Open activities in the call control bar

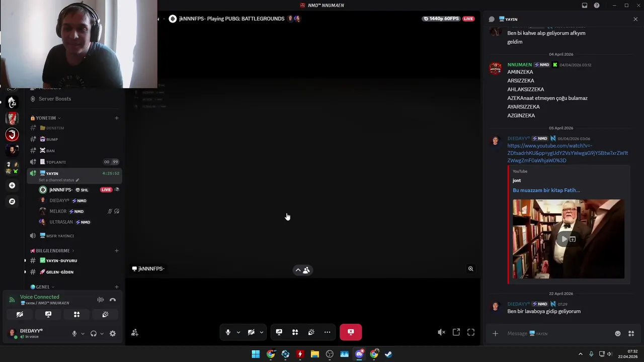click(x=295, y=332)
